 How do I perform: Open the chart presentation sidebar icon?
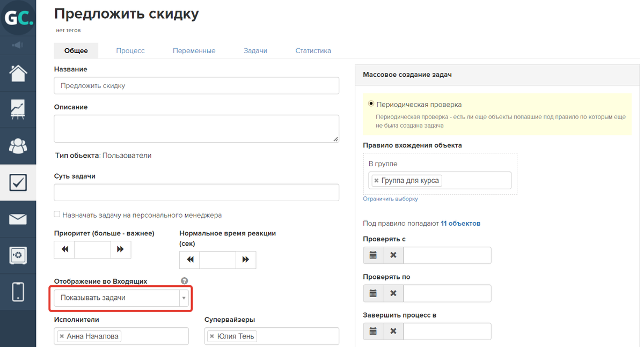click(18, 109)
